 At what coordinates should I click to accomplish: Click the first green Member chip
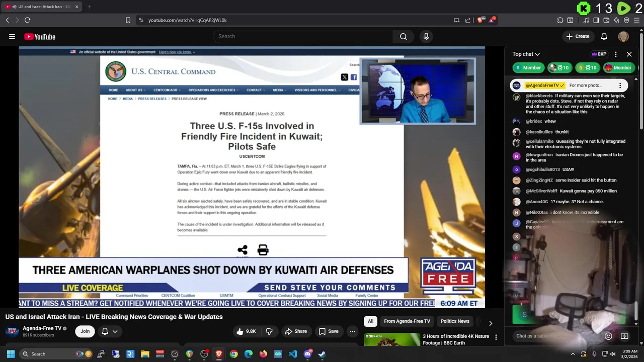pyautogui.click(x=528, y=68)
